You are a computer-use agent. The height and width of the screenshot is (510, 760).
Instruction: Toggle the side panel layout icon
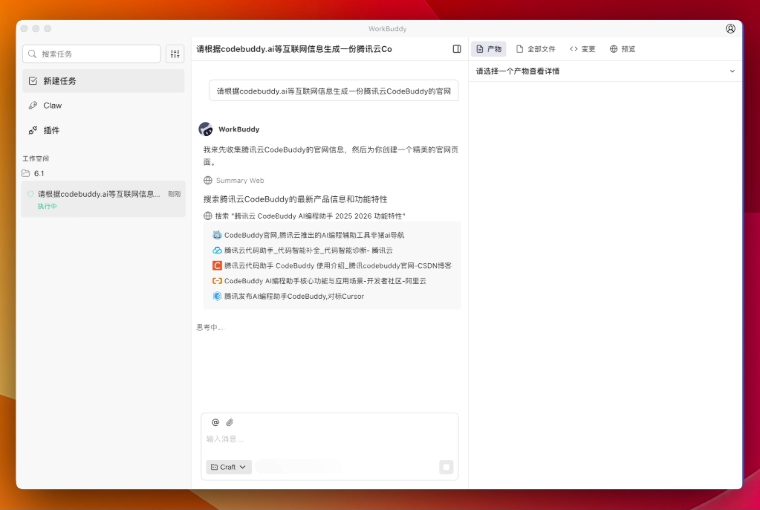click(x=457, y=49)
